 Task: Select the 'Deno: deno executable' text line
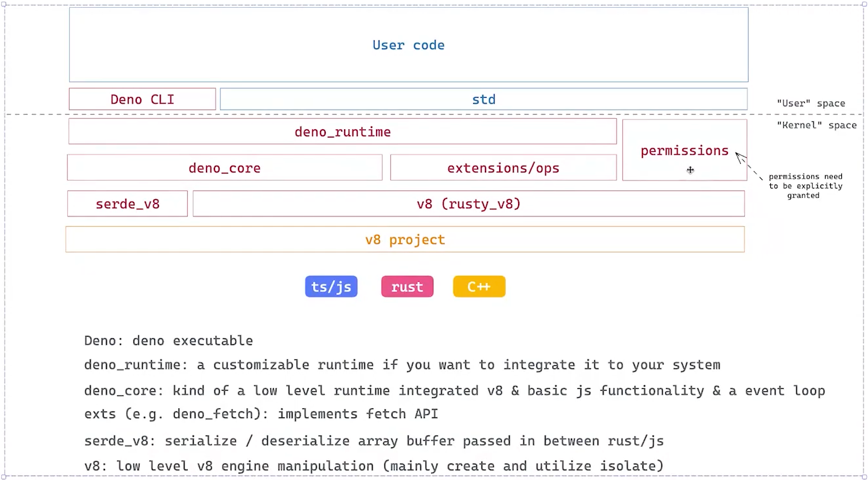tap(168, 340)
